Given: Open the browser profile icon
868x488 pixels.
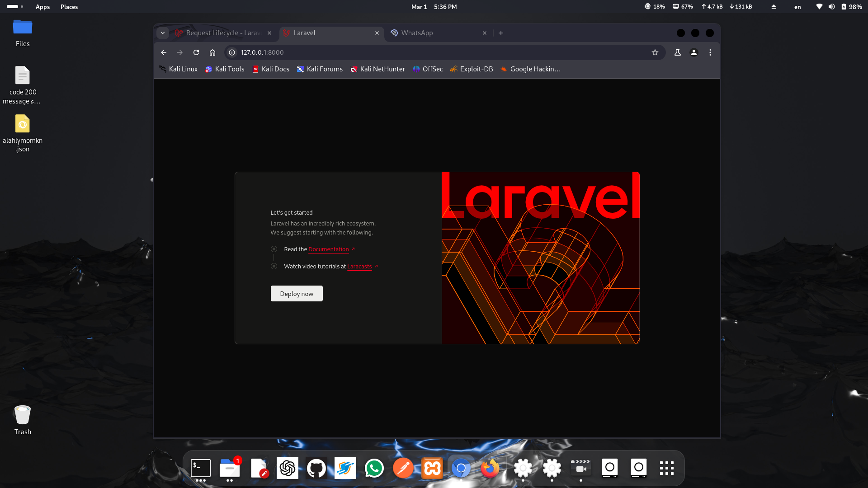Looking at the screenshot, I should pos(694,52).
